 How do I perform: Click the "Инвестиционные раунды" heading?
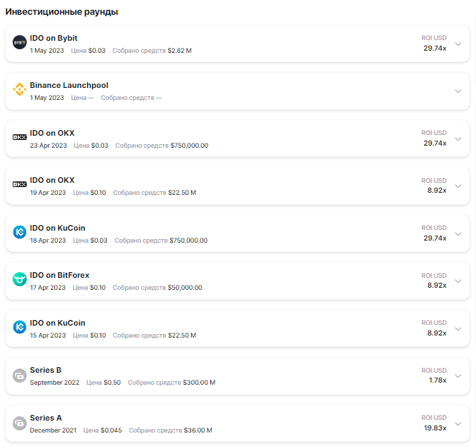[x=62, y=12]
